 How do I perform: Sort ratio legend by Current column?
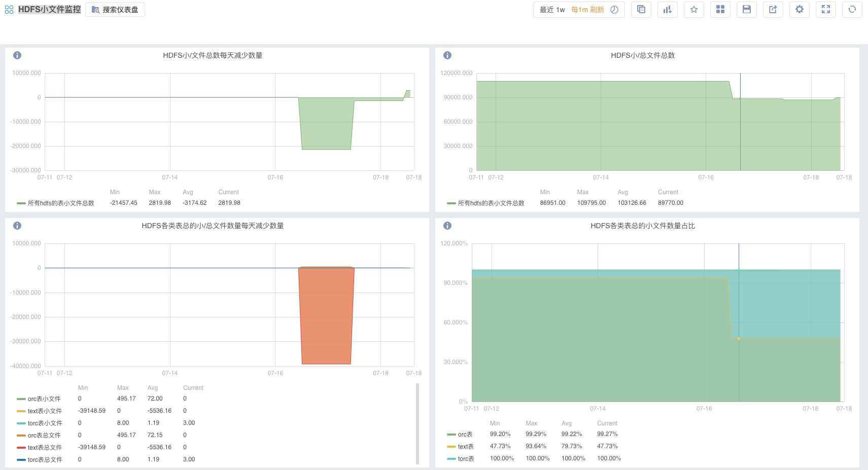click(x=607, y=423)
